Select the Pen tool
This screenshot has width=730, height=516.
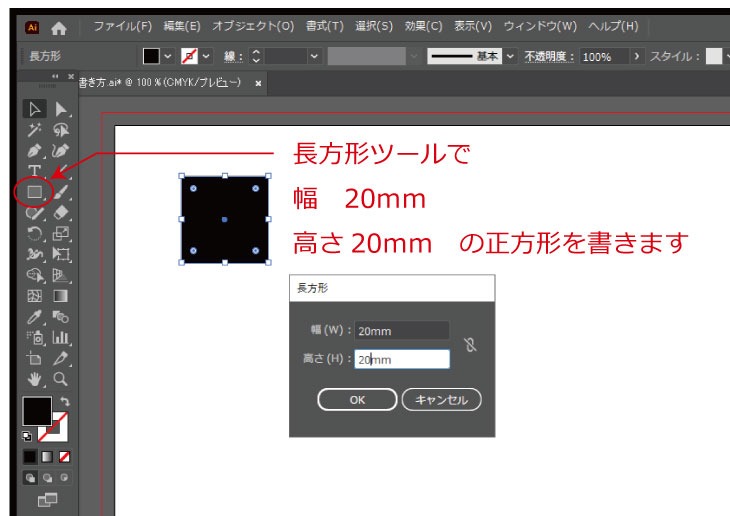coord(34,151)
